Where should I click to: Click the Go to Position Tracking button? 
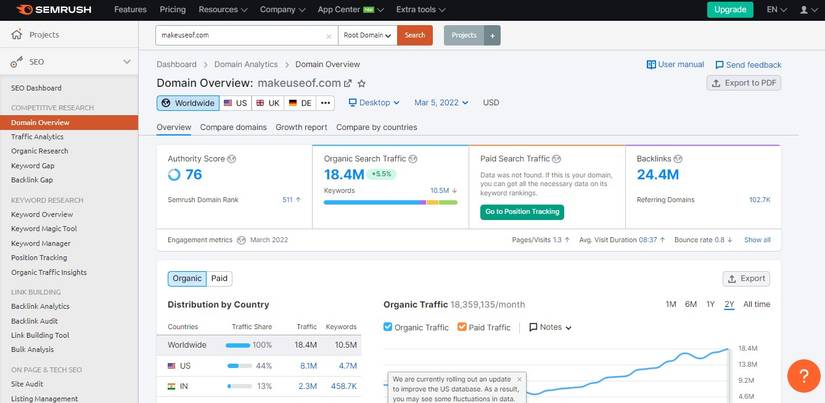point(521,212)
